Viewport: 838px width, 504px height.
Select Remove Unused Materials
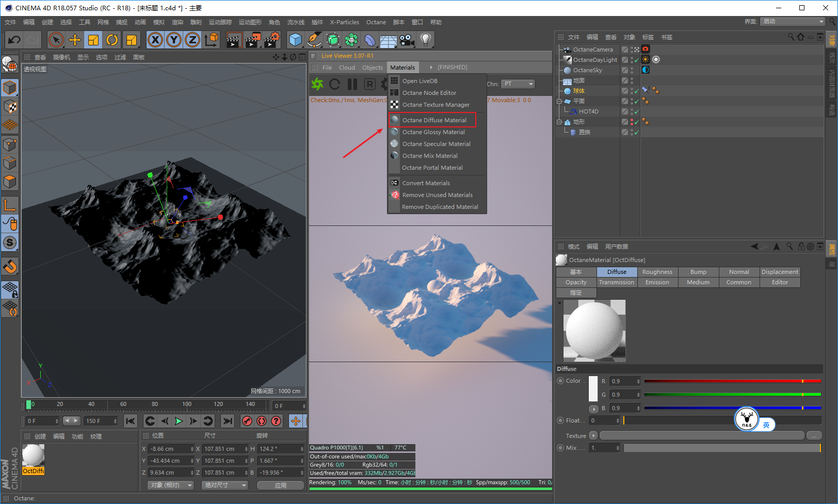tap(438, 195)
